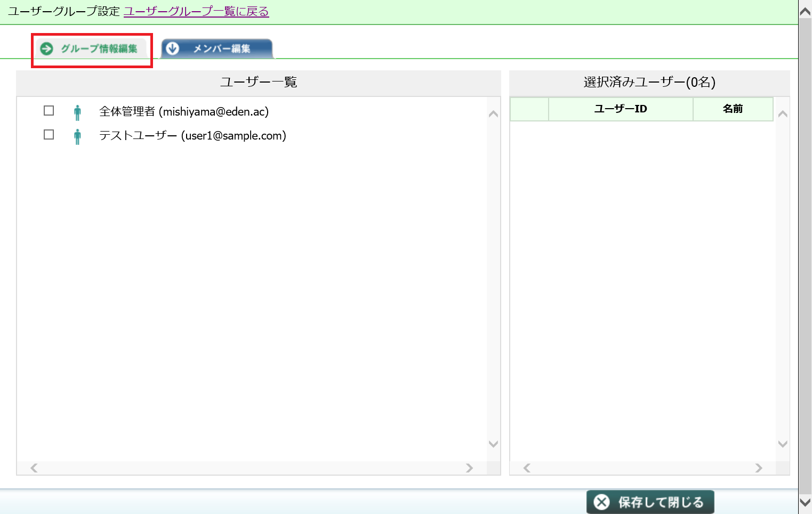Screen dimensions: 812x514
Task: Open the グループ情報編集 tab
Action: tap(92, 49)
